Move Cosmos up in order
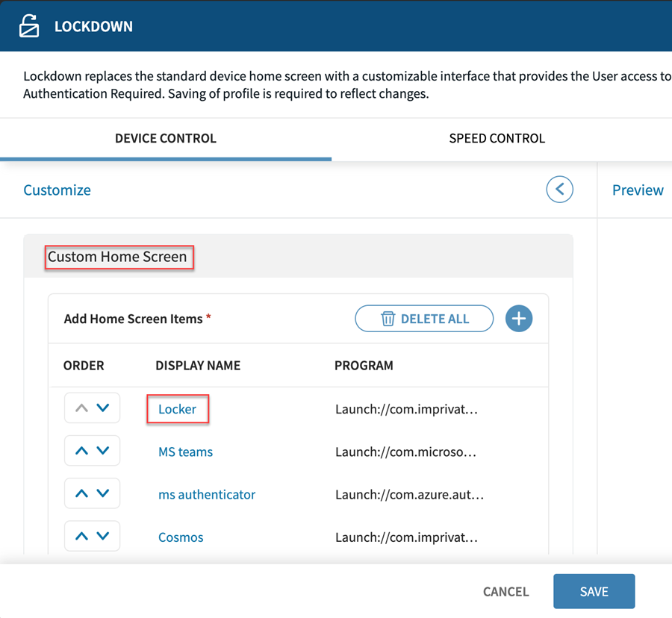 point(82,536)
